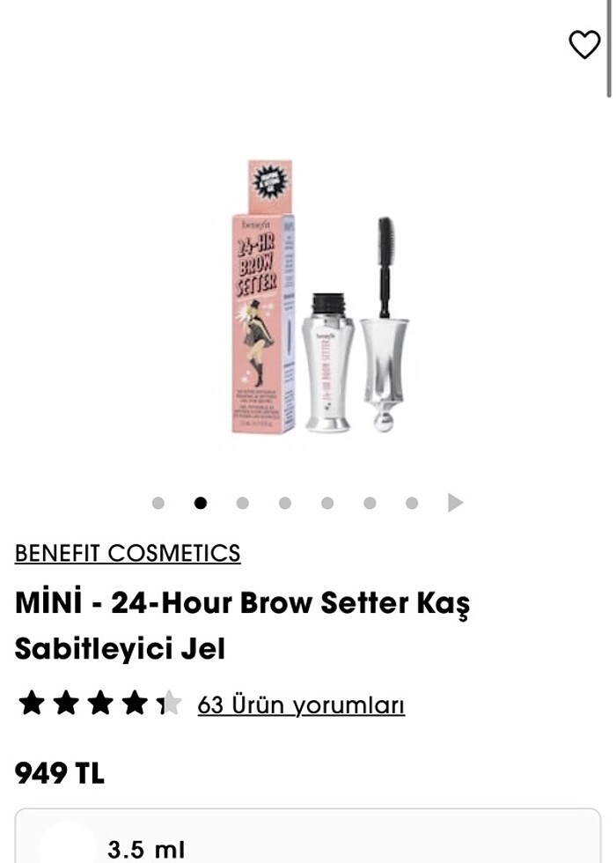Go to next image with arrow
The height and width of the screenshot is (863, 616).
click(456, 503)
